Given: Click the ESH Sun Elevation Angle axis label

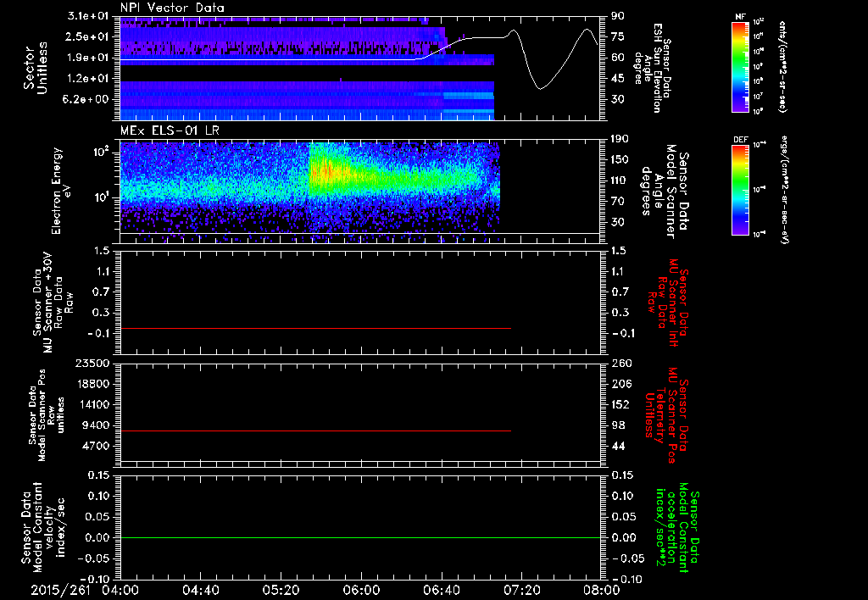Looking at the screenshot, I should pos(652,68).
